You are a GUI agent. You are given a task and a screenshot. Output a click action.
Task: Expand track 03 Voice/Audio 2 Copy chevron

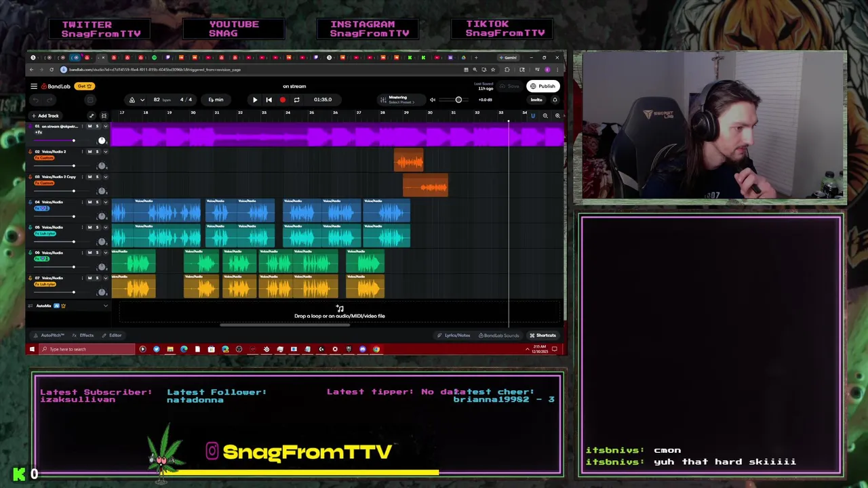[x=106, y=177]
